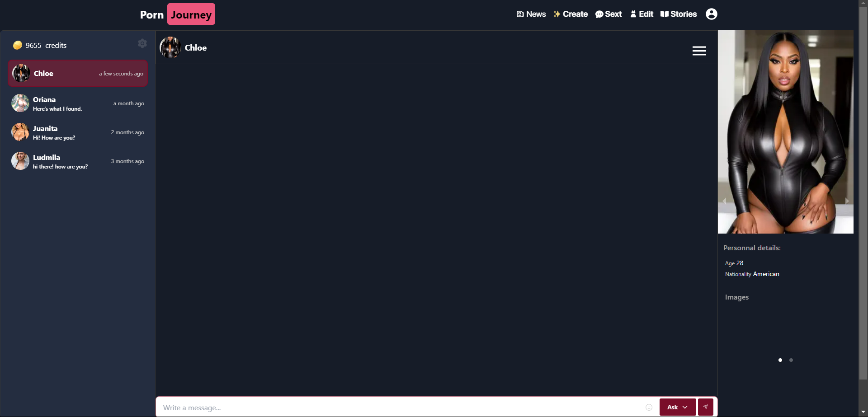The image size is (868, 417).
Task: Click the 9655 credits text
Action: point(46,46)
